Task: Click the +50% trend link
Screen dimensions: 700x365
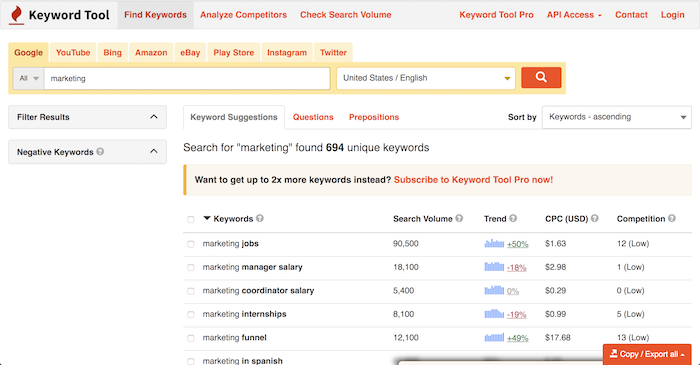Action: click(518, 244)
